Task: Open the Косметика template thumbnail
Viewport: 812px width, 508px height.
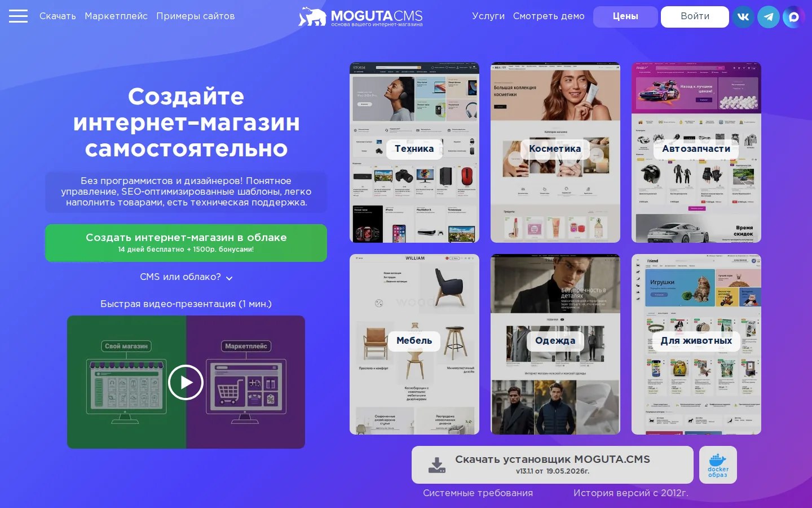Action: tap(555, 152)
